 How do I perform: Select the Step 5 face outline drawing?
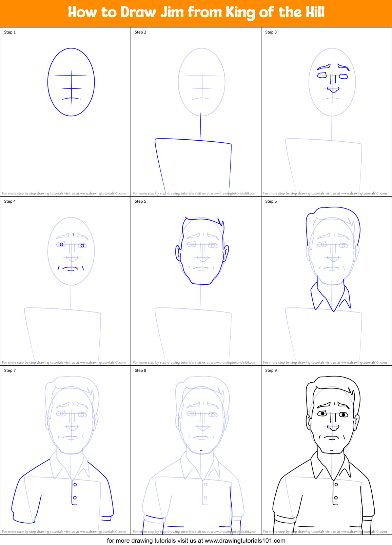(202, 251)
